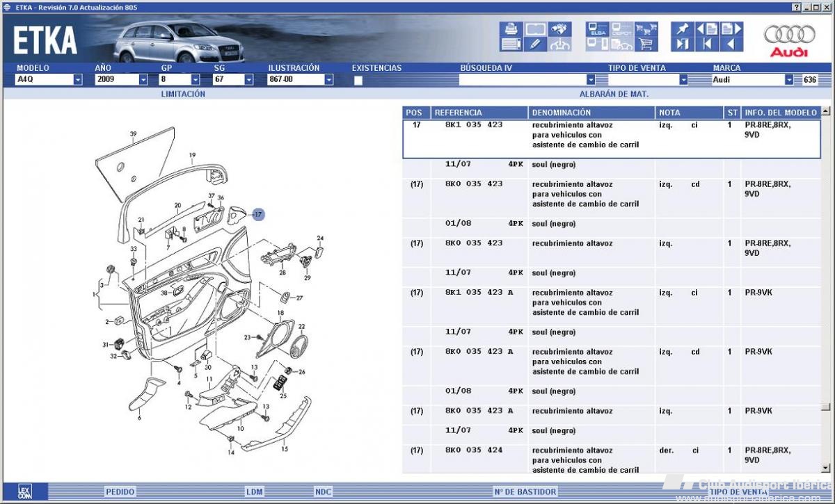Click the monitor and tower icon below ELSA
835x504 pixels.
(x=598, y=44)
